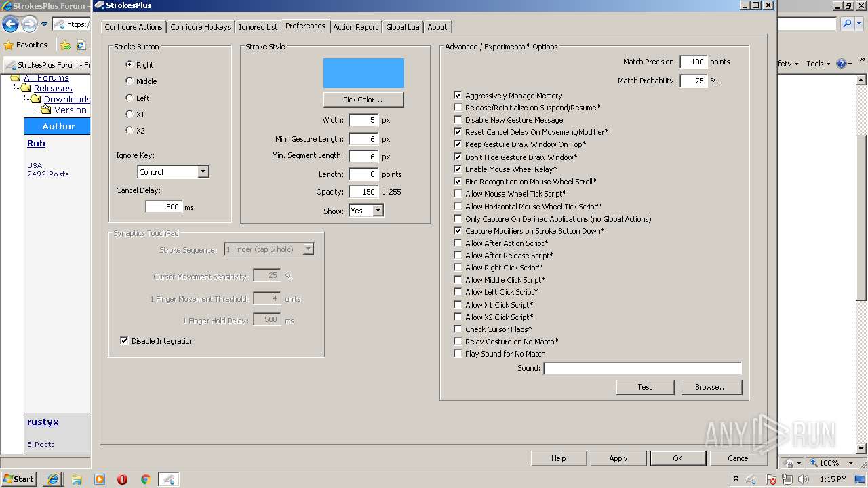The width and height of the screenshot is (868, 488).
Task: Click the network tray icon
Action: pos(787,479)
